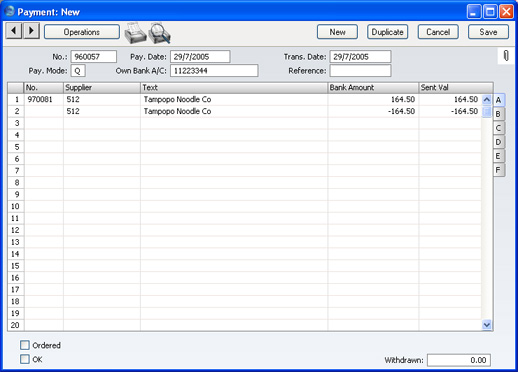518x372 pixels.
Task: Tick the OK checkbox
Action: pyautogui.click(x=25, y=359)
